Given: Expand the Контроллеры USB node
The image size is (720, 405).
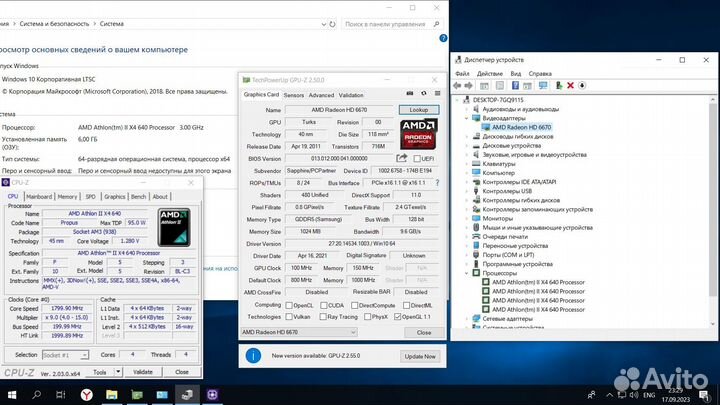Looking at the screenshot, I should point(467,191).
